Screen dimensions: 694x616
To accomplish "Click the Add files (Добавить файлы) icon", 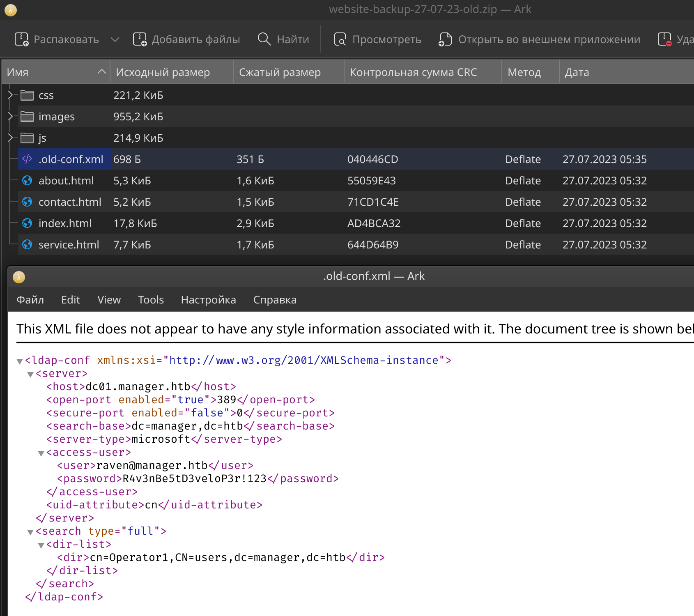I will pyautogui.click(x=140, y=39).
